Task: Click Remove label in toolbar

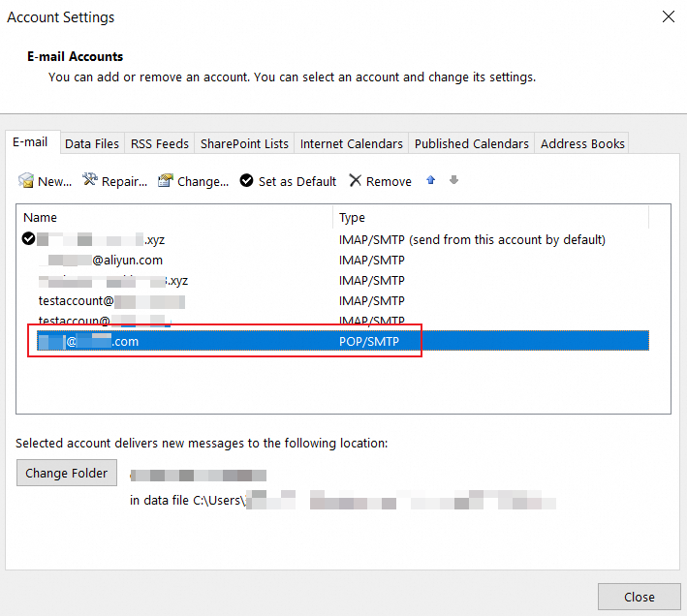Action: (389, 182)
